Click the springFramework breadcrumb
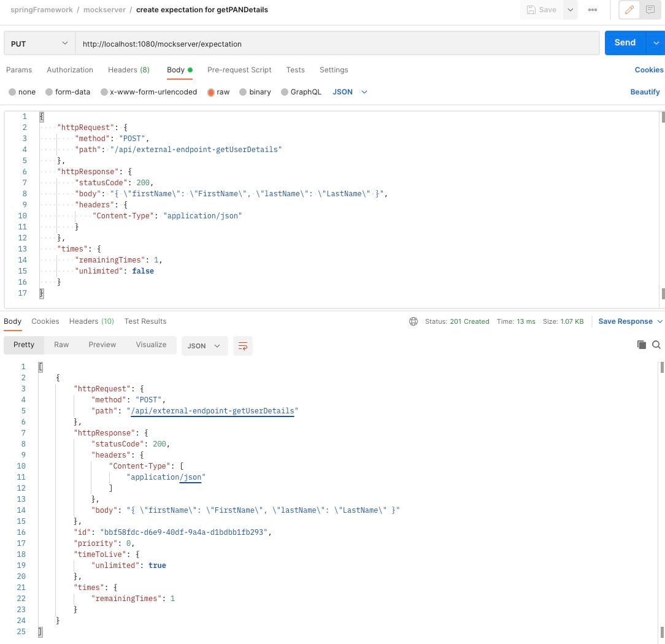This screenshot has width=665, height=644. (42, 10)
